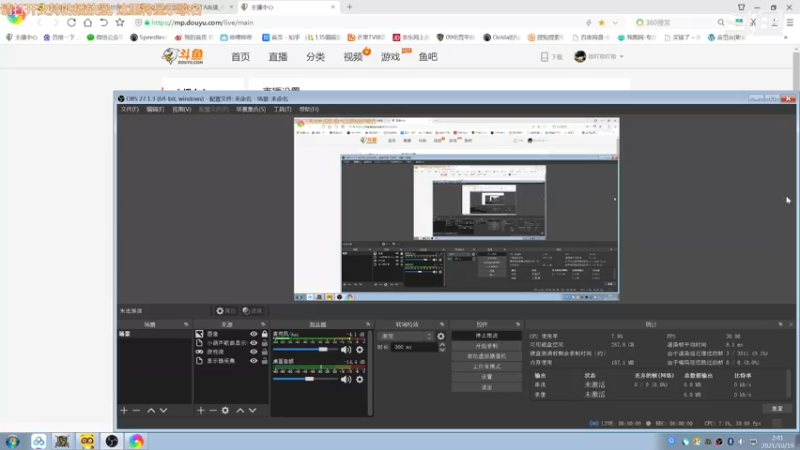Move selected scene up
This screenshot has height=450, width=800.
(x=151, y=410)
